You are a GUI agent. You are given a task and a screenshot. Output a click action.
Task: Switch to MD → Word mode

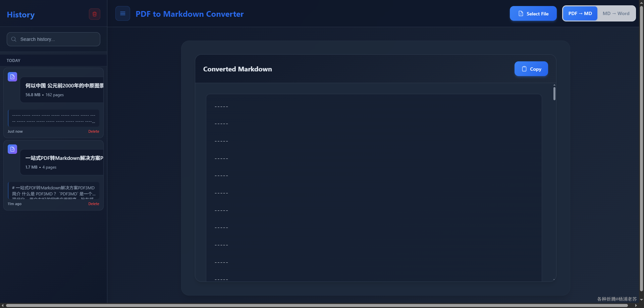point(616,13)
